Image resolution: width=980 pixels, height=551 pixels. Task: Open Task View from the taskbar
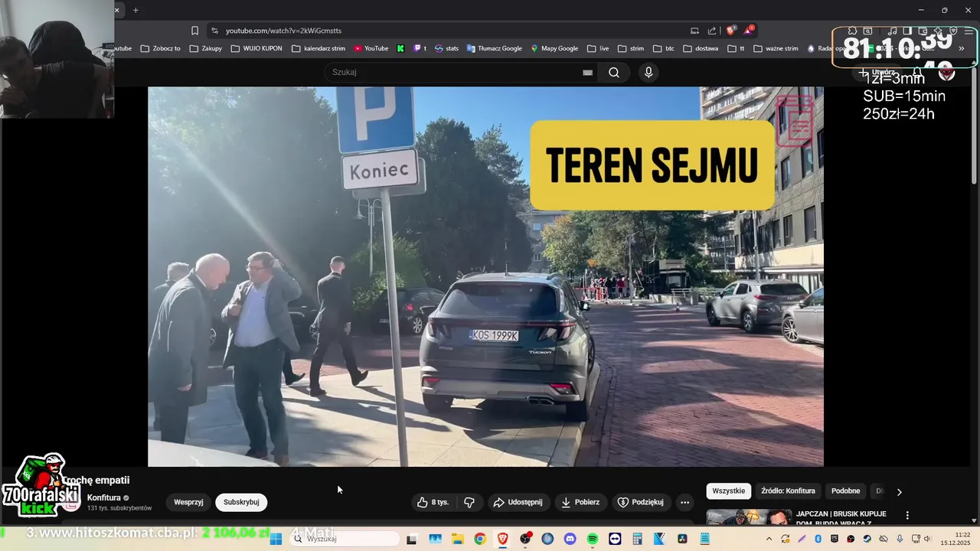pyautogui.click(x=412, y=539)
